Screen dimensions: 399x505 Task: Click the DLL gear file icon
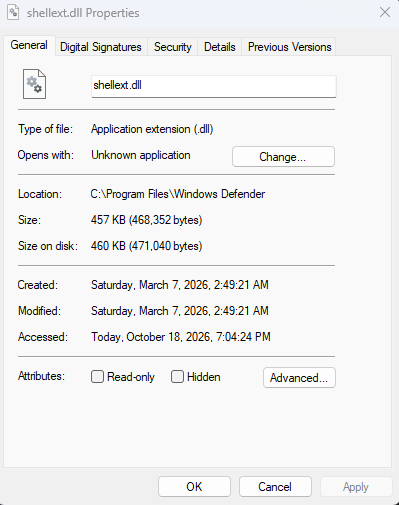click(34, 84)
